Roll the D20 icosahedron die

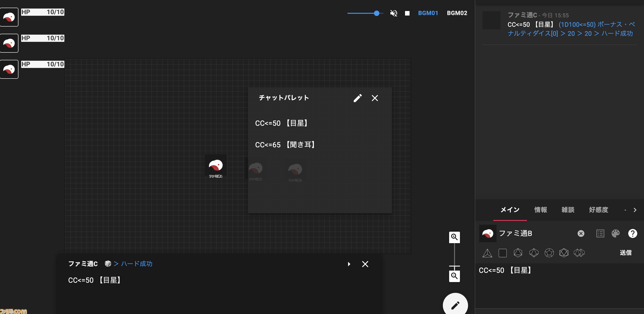coord(564,253)
